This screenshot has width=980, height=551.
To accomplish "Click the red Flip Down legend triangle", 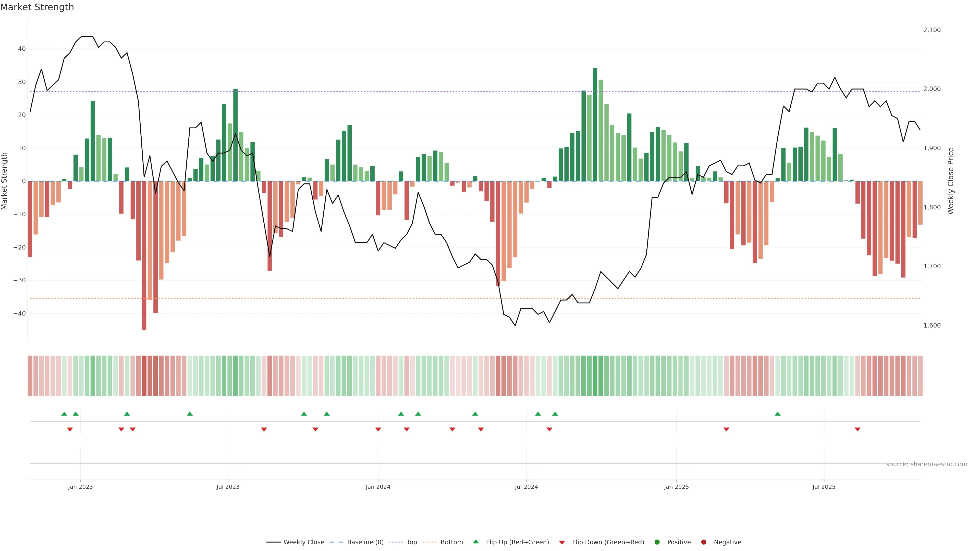I will 562,542.
